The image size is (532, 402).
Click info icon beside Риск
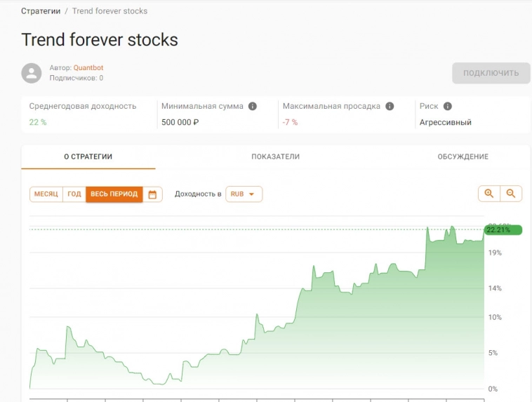(x=448, y=107)
